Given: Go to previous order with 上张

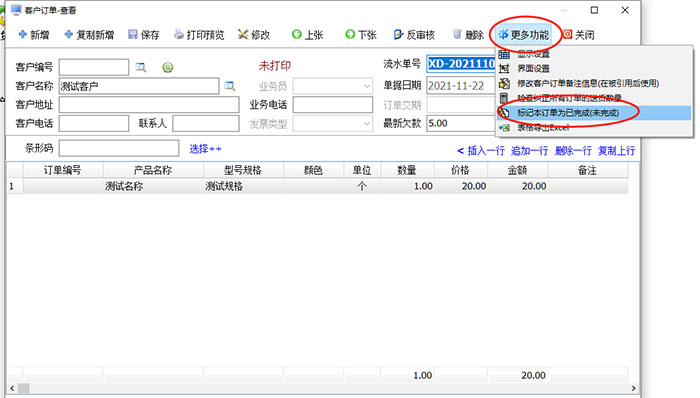Looking at the screenshot, I should [308, 35].
